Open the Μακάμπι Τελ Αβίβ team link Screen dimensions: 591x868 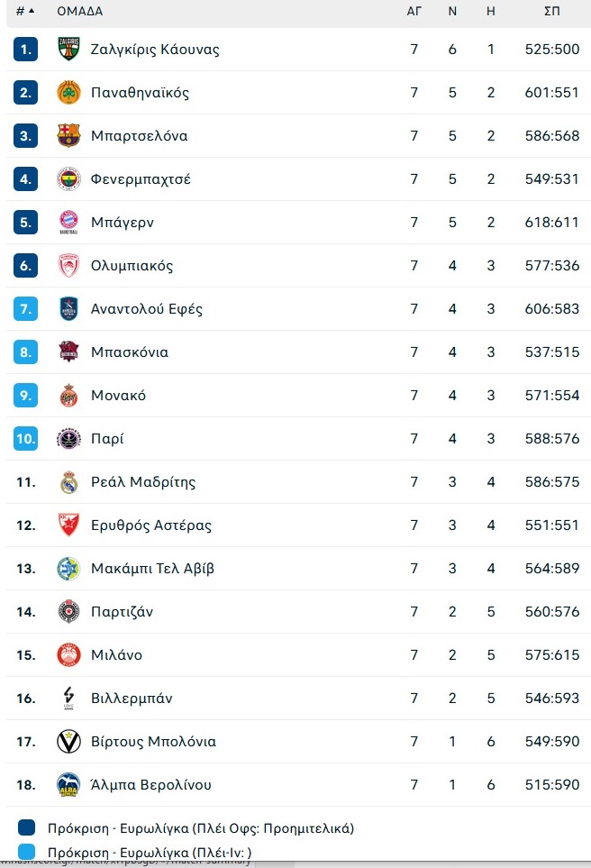coord(152,568)
